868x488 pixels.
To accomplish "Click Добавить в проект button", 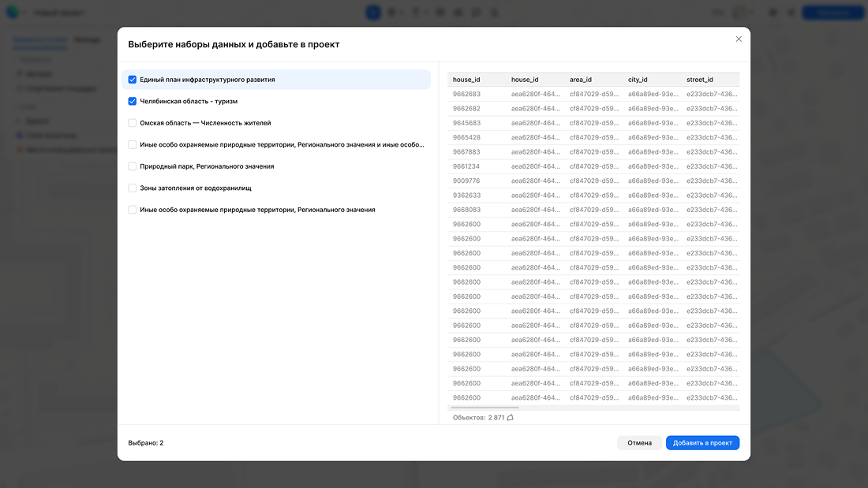I will [702, 442].
